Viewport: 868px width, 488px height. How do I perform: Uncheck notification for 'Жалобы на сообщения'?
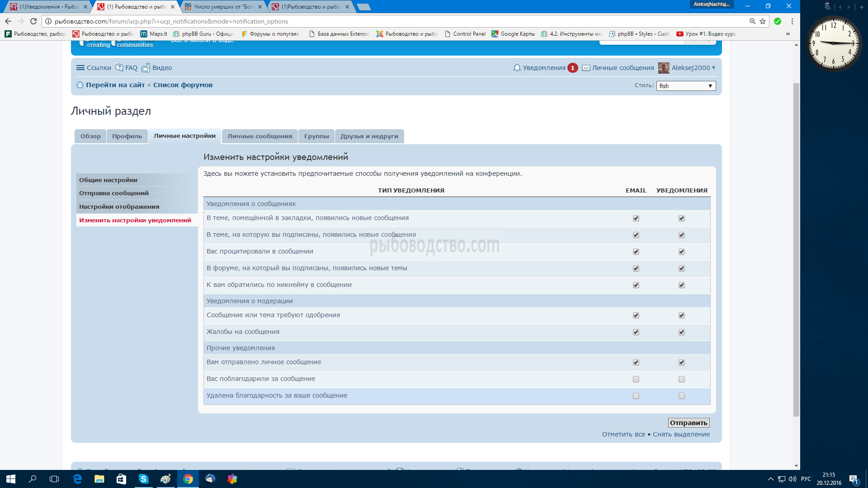682,332
